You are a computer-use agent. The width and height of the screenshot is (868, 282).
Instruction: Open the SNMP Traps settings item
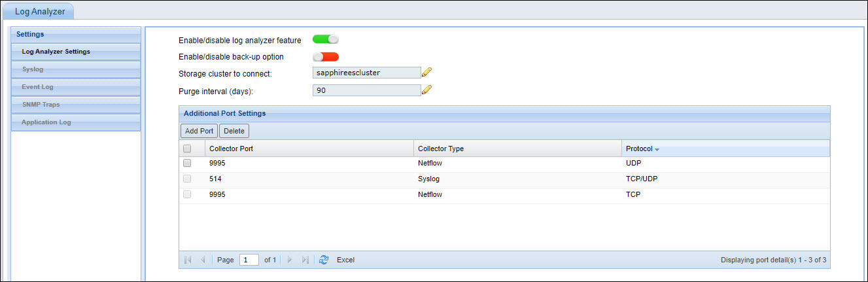(76, 105)
